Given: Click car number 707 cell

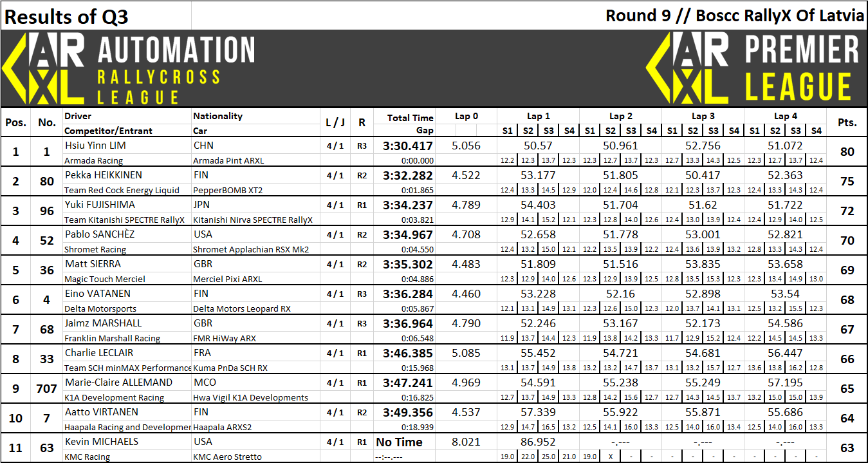Looking at the screenshot, I should pyautogui.click(x=47, y=389).
